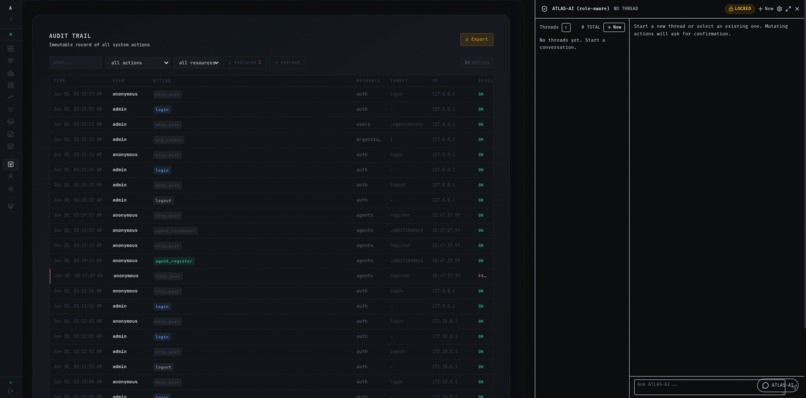Viewport: 806px width, 398px height.
Task: Click the users resource cell
Action: (363, 124)
